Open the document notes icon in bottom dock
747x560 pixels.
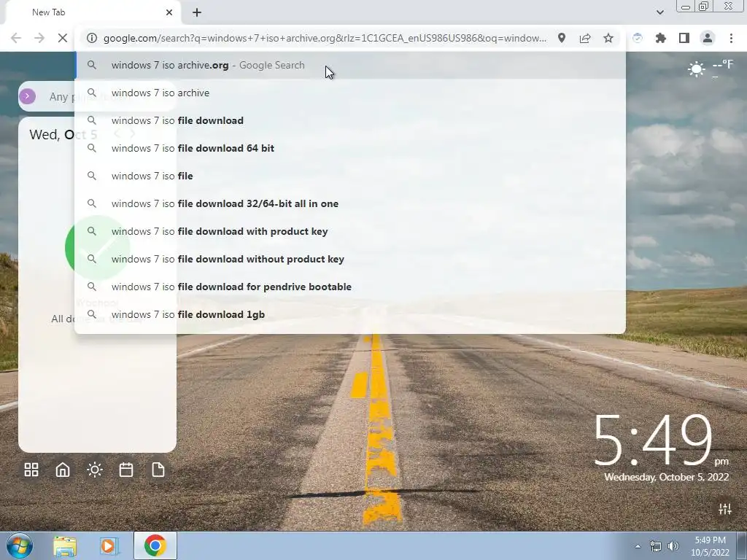(158, 470)
